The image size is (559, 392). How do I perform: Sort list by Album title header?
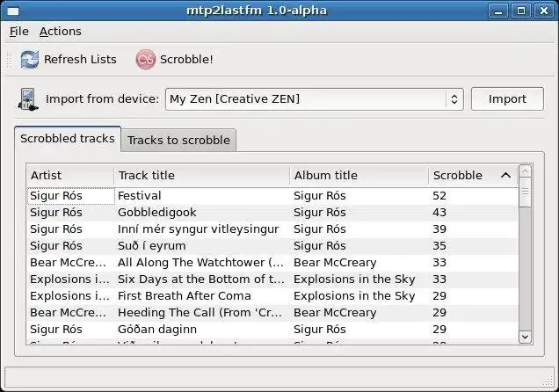click(359, 175)
